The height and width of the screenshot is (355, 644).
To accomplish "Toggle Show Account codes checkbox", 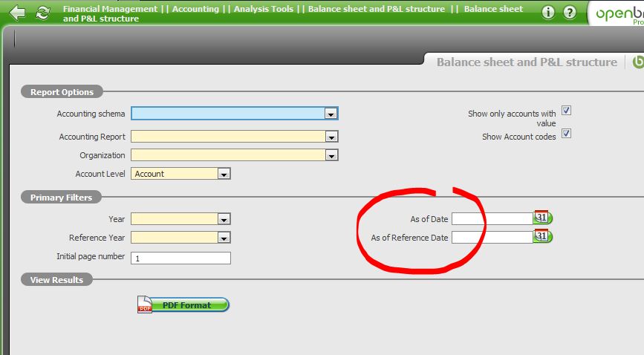I will coord(566,134).
